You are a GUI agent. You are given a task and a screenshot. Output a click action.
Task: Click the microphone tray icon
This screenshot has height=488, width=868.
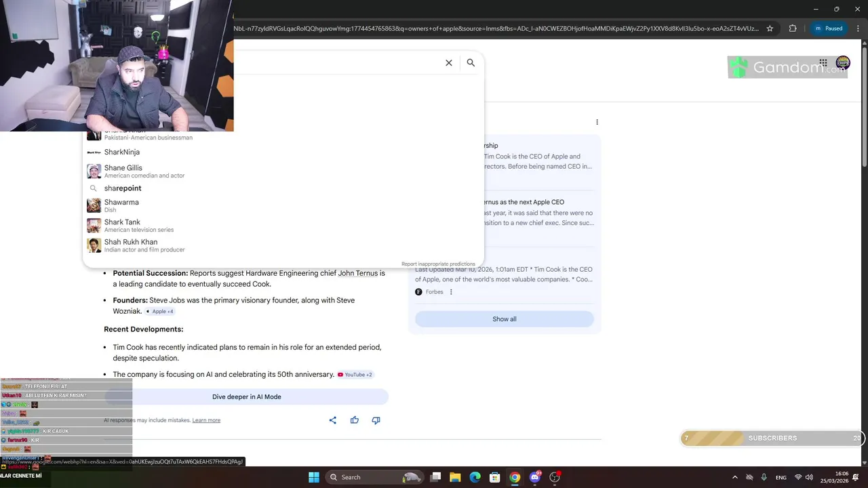click(x=764, y=477)
